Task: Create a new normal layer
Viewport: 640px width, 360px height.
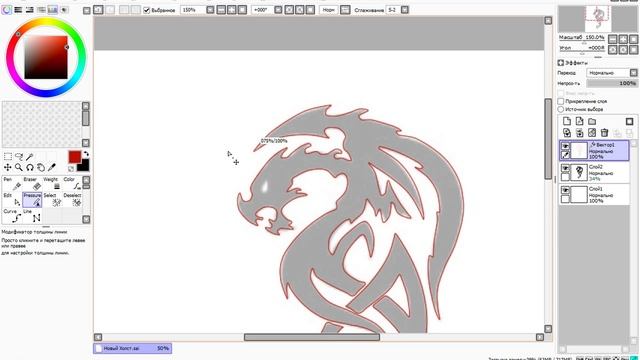Action: click(x=567, y=121)
